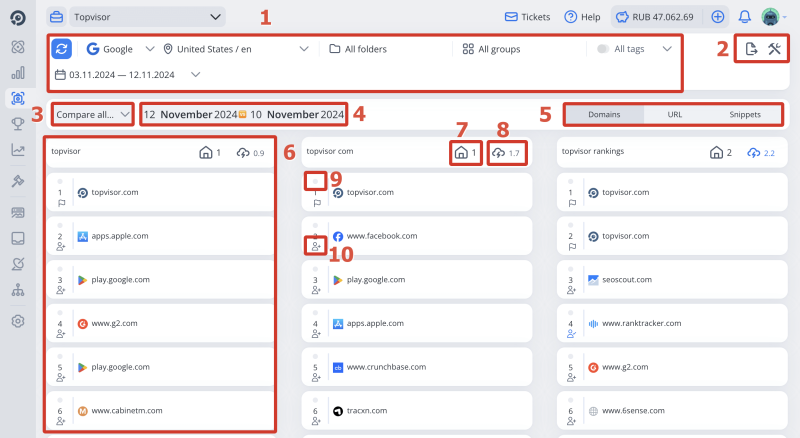The width and height of the screenshot is (800, 438).
Task: Click the home icon for topvisor com
Action: coord(461,153)
